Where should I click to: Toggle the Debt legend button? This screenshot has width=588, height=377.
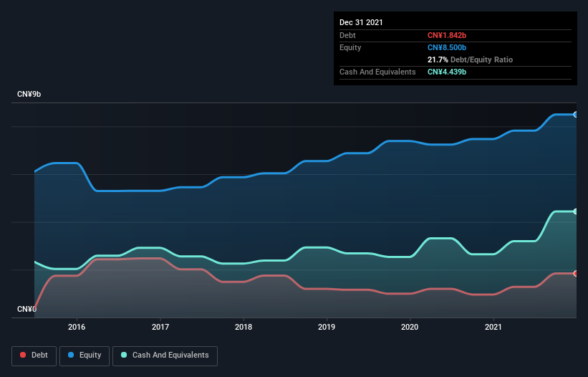[34, 355]
